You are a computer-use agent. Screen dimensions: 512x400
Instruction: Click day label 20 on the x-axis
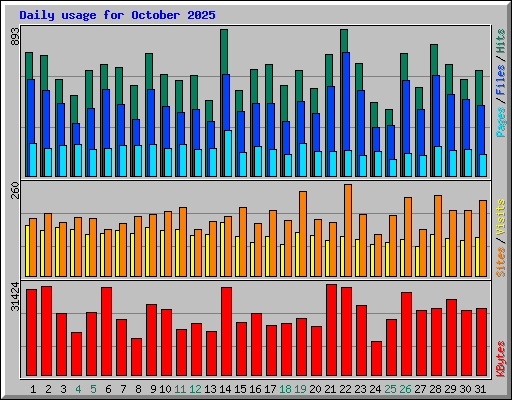pyautogui.click(x=315, y=389)
